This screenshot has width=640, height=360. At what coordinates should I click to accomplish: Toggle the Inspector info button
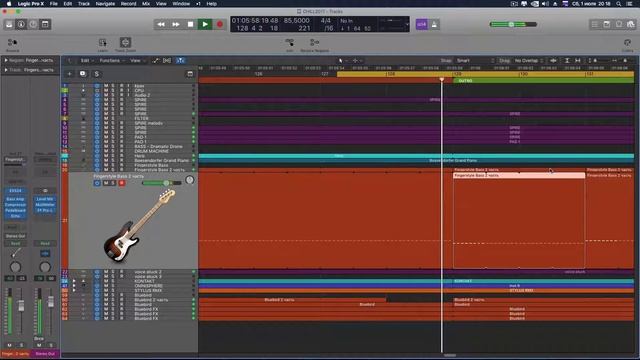21,24
